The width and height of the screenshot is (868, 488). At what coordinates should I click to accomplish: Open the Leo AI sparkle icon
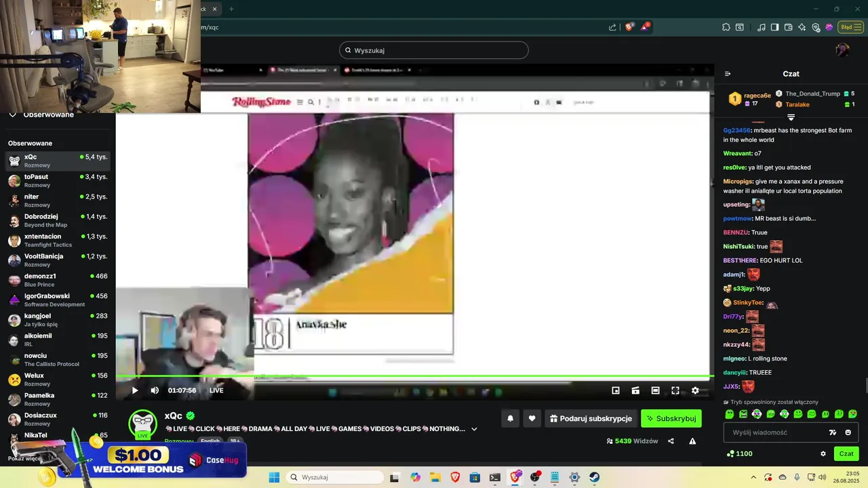(802, 27)
